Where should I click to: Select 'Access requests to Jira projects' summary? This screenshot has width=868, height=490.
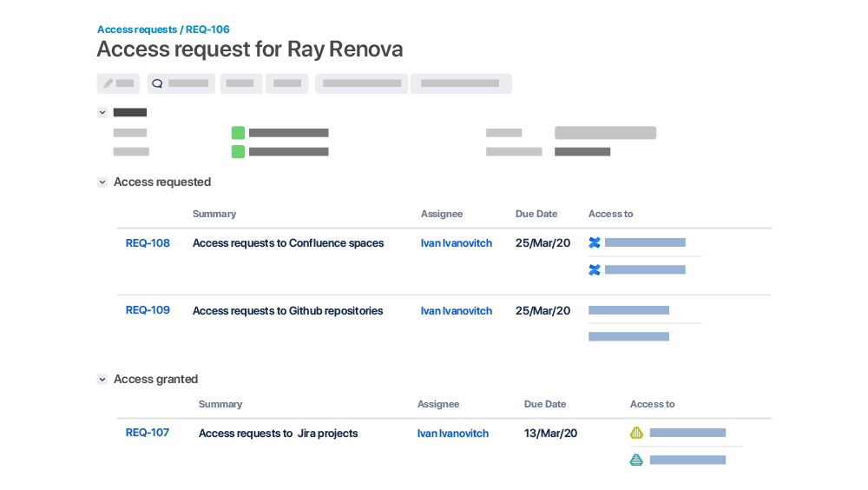[279, 433]
